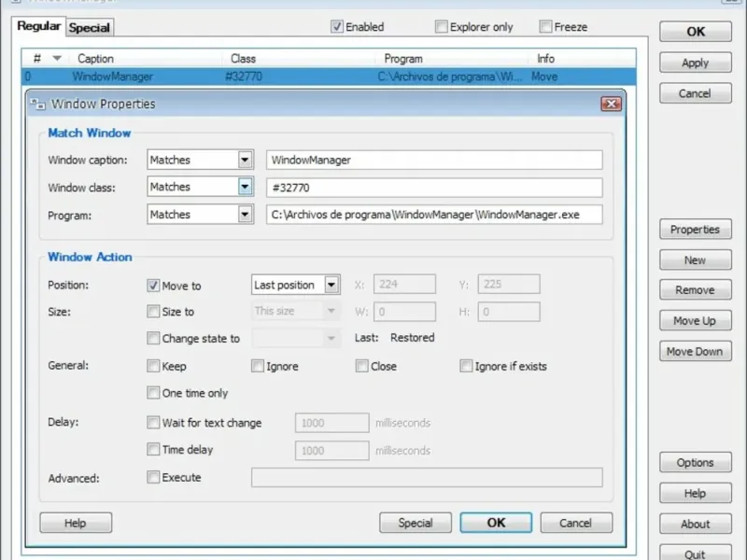Click the Execute command field
747x560 pixels.
427,477
